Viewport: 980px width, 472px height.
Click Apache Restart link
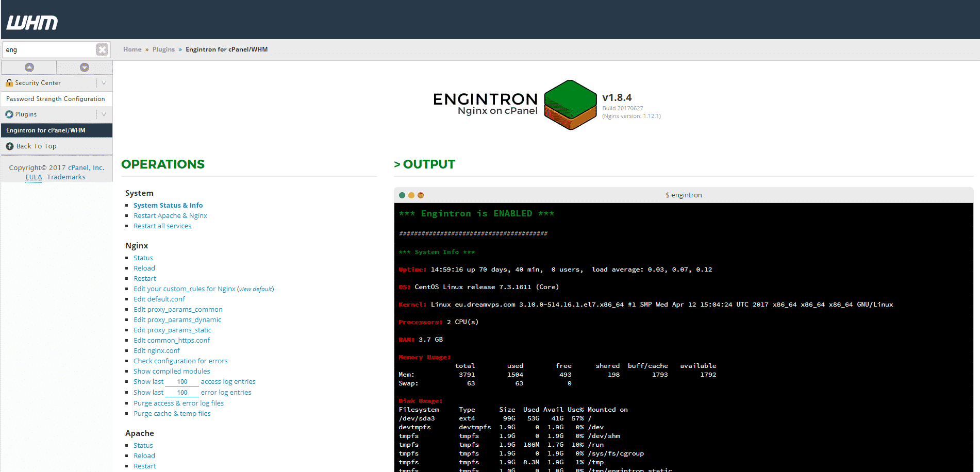tap(145, 466)
